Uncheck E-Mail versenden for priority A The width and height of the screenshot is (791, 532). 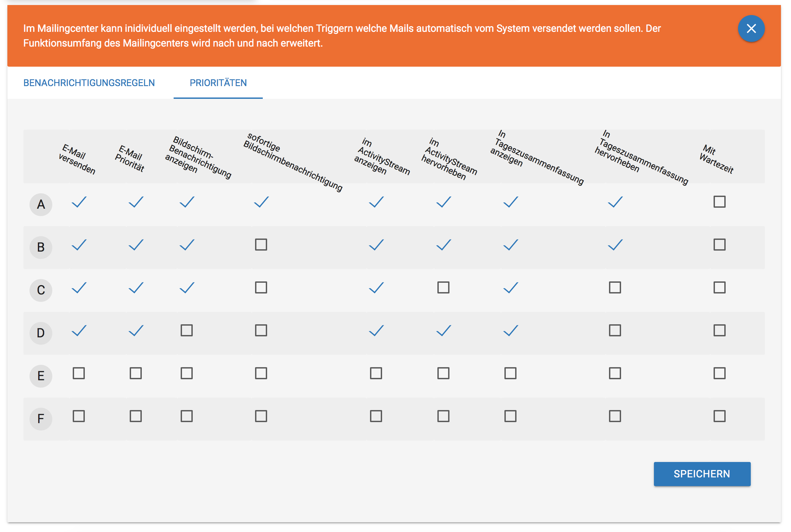click(79, 202)
